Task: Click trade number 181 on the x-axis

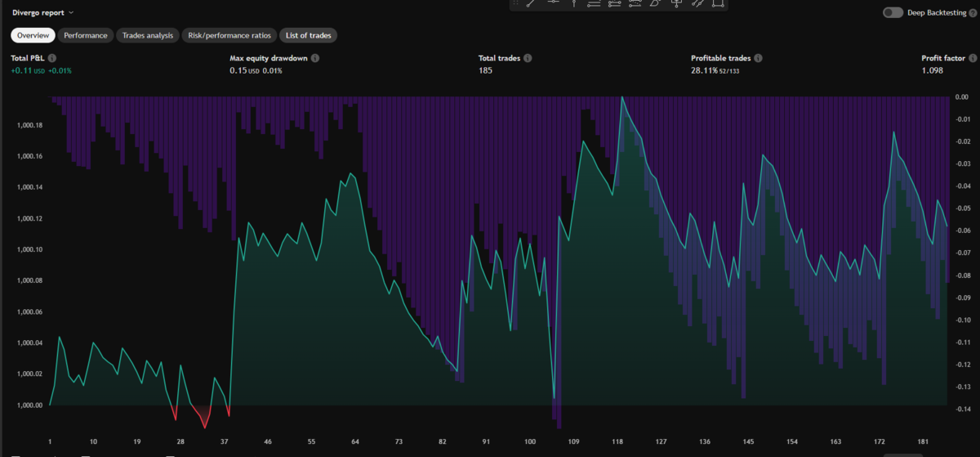Action: [x=924, y=441]
